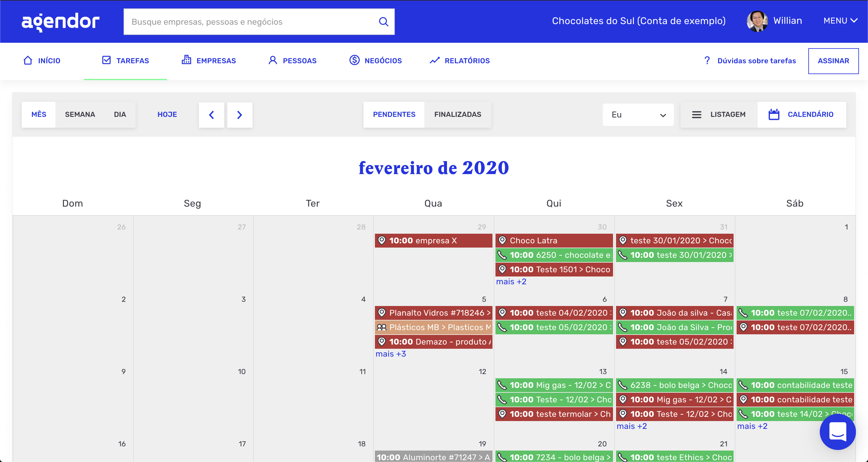
Task: Open the 10:00 Teste 1501 task
Action: [x=554, y=269]
